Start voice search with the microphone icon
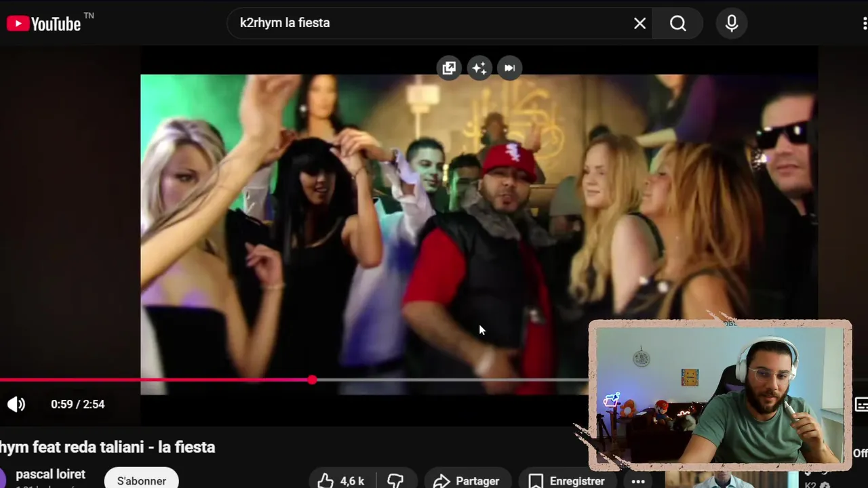The height and width of the screenshot is (488, 868). click(x=732, y=24)
